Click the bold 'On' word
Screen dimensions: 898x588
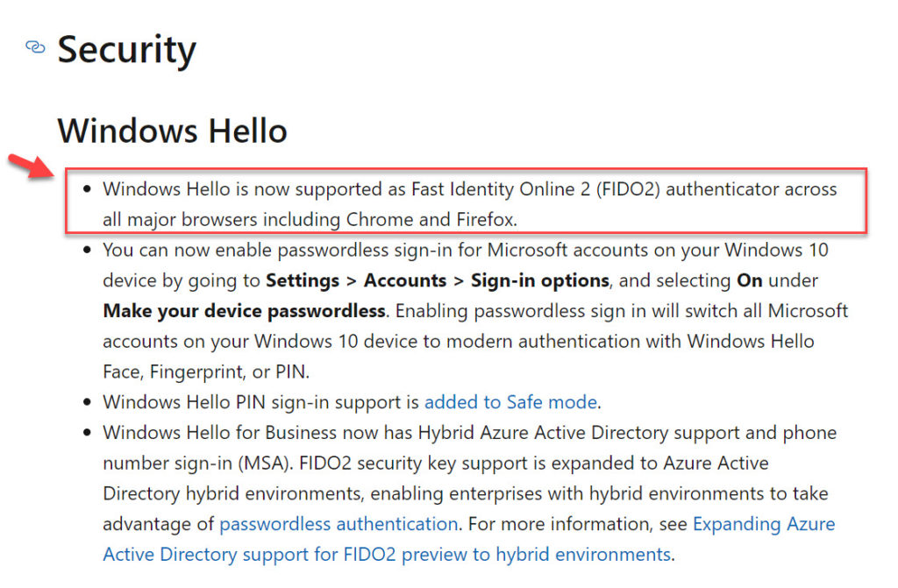tap(750, 280)
